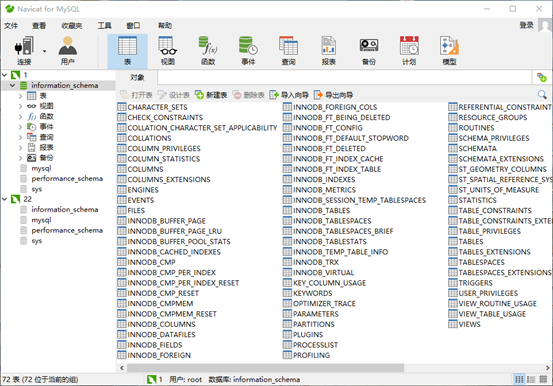Click the database icon of mysql under connection 1
Screen dimensions: 553x386
pos(24,168)
